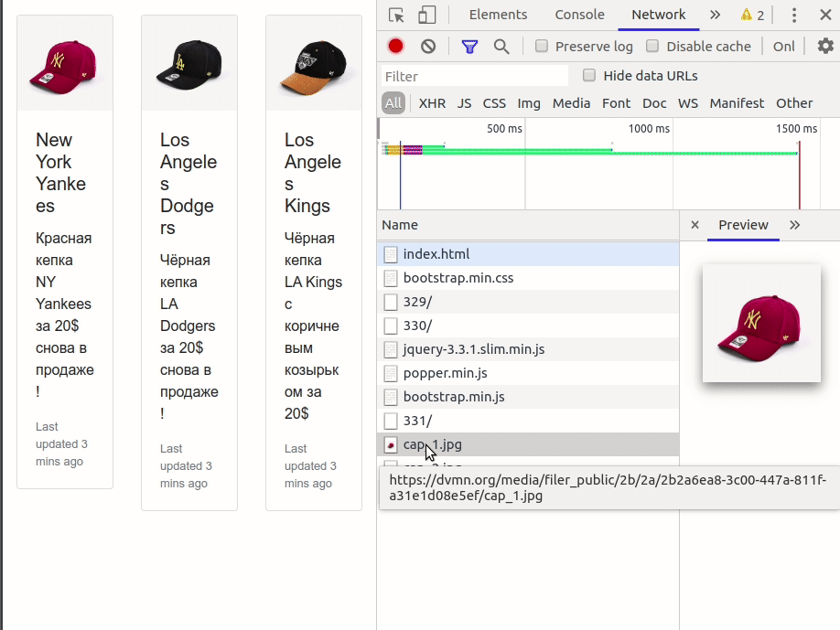The height and width of the screenshot is (630, 840).
Task: Select the Network tab
Action: point(659,15)
